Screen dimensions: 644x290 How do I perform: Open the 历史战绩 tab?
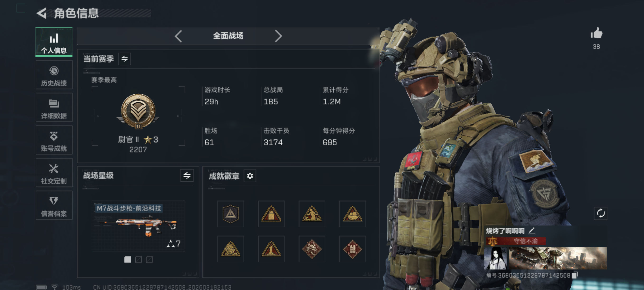coord(54,75)
